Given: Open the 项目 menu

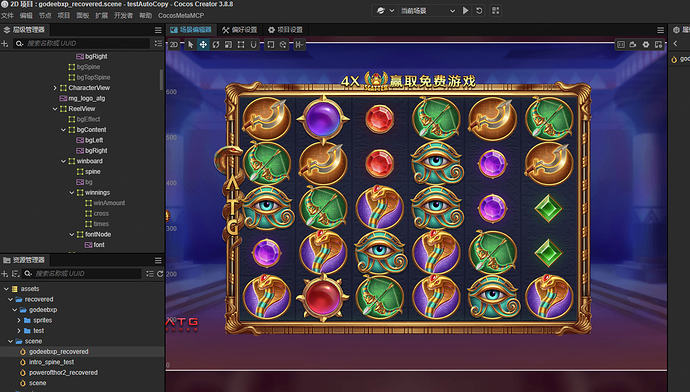Looking at the screenshot, I should coord(64,15).
